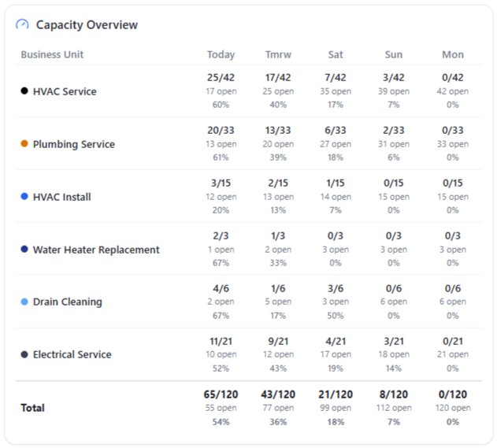The image size is (497, 448).
Task: Click the 0/21 Electrical Service Mon cell
Action: coord(453,354)
